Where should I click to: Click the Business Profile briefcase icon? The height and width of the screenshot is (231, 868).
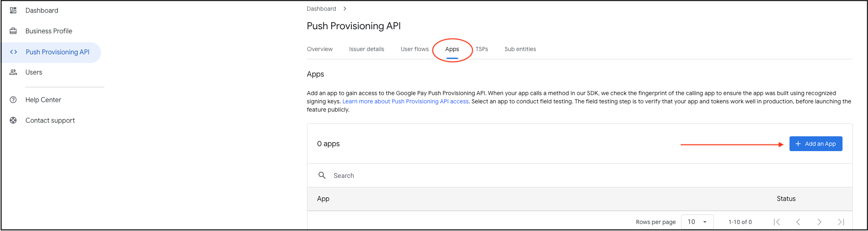pyautogui.click(x=13, y=31)
